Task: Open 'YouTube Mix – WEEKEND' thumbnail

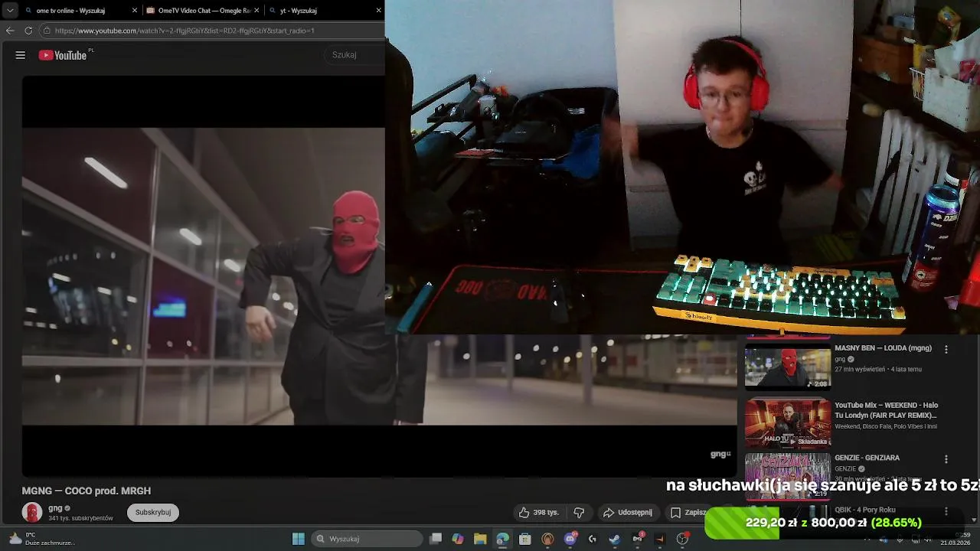Action: [x=788, y=422]
